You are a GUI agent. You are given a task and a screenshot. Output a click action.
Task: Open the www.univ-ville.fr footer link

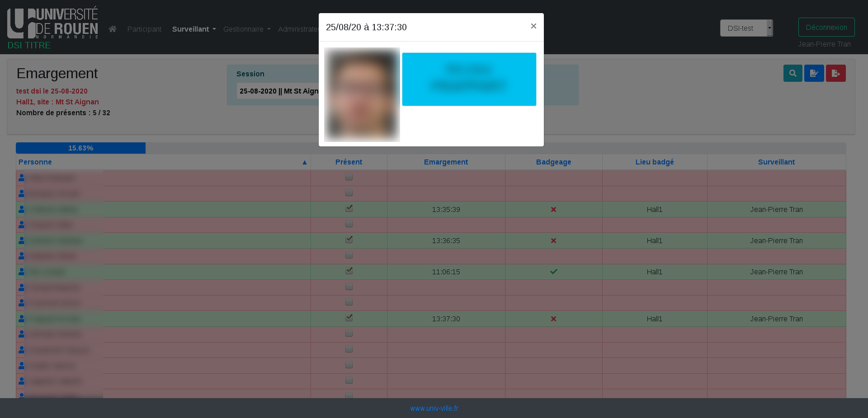tap(434, 408)
